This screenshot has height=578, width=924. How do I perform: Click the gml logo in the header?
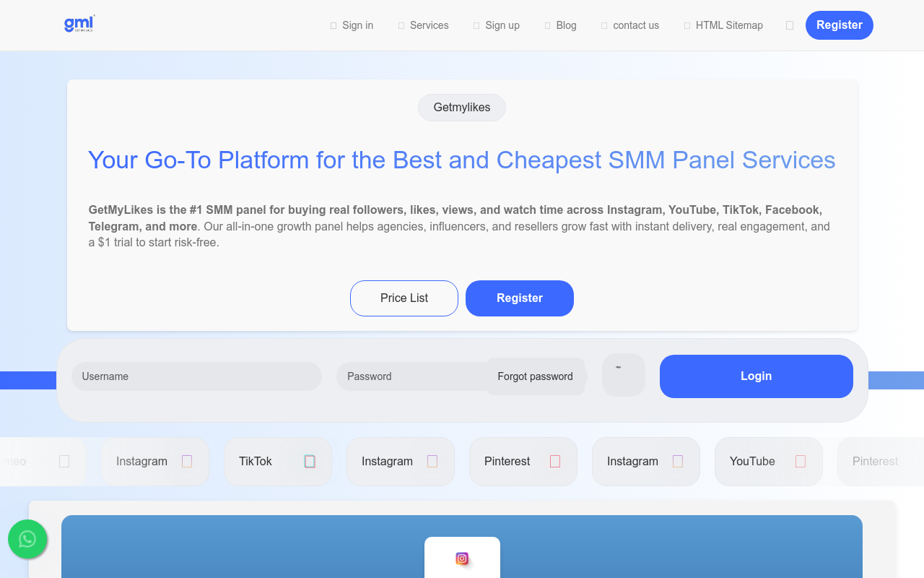click(x=79, y=25)
